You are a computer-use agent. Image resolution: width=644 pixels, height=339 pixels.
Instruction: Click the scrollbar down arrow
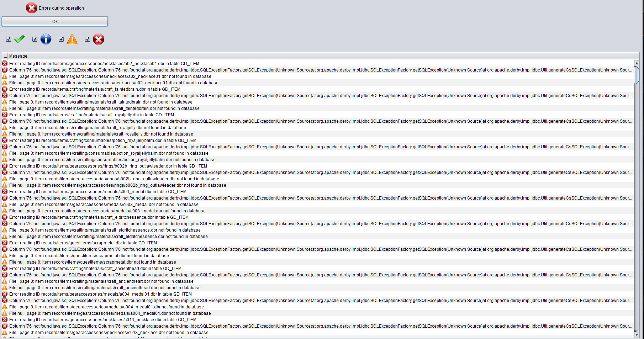(x=637, y=335)
